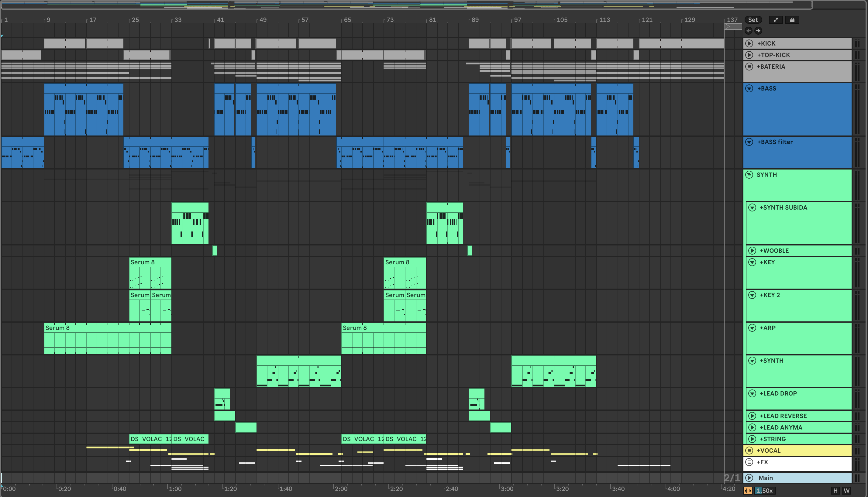Select the +SYNTH SUBIDA track title

[783, 207]
